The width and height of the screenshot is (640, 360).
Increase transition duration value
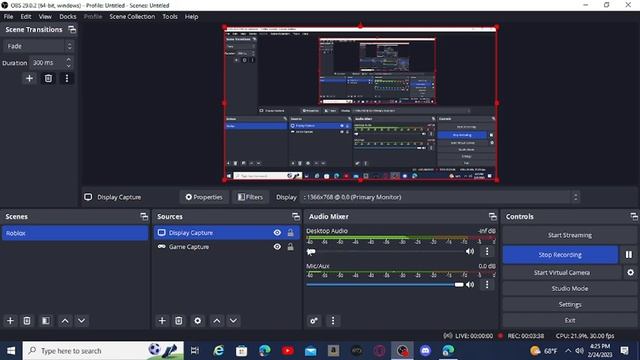(69, 60)
